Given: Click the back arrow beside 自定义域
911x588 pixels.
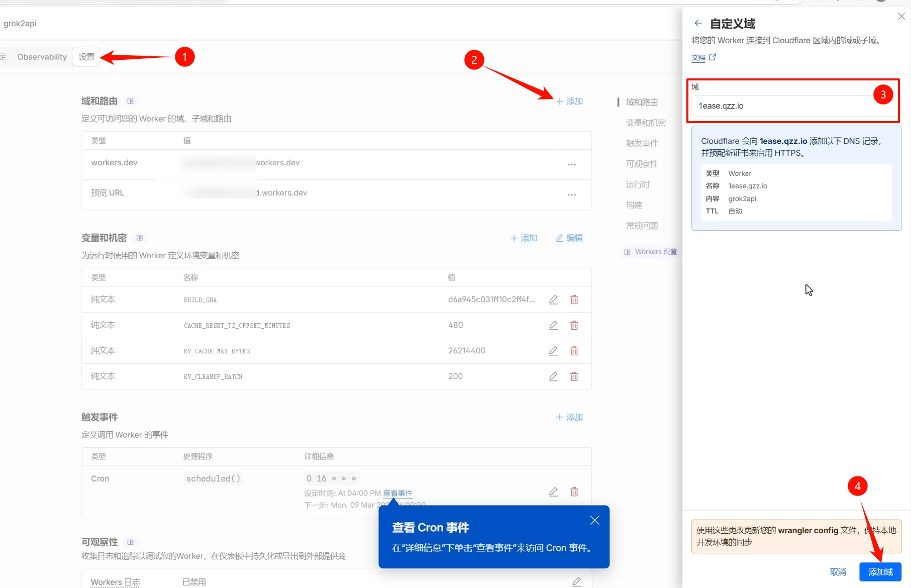Looking at the screenshot, I should pyautogui.click(x=698, y=23).
